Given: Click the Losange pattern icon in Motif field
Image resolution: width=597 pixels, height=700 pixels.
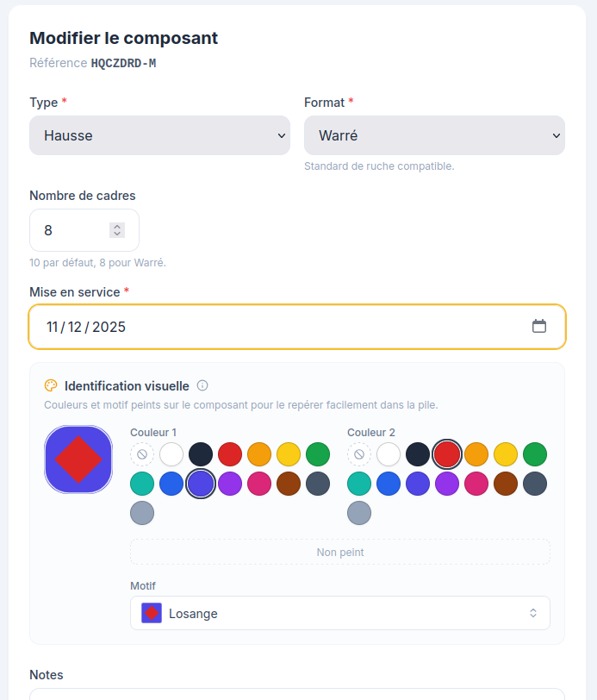Looking at the screenshot, I should click(x=152, y=613).
